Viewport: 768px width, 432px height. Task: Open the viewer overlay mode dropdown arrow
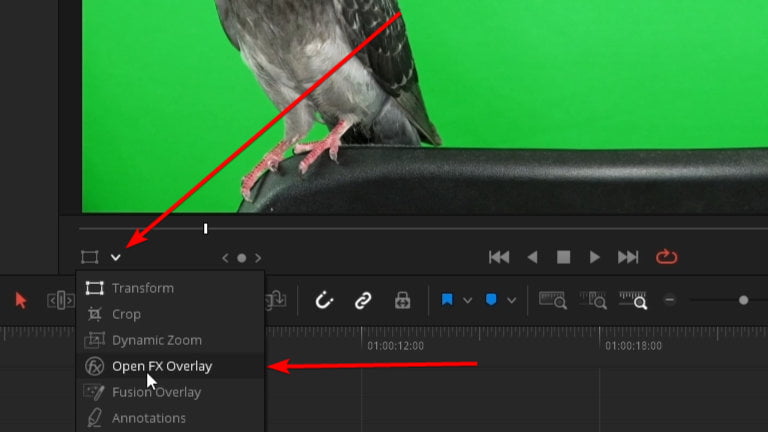click(116, 257)
